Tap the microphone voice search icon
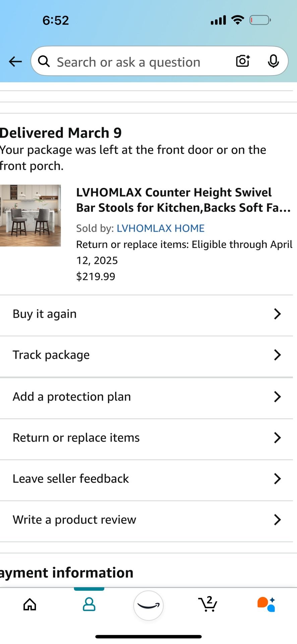The width and height of the screenshot is (297, 644). pyautogui.click(x=274, y=61)
